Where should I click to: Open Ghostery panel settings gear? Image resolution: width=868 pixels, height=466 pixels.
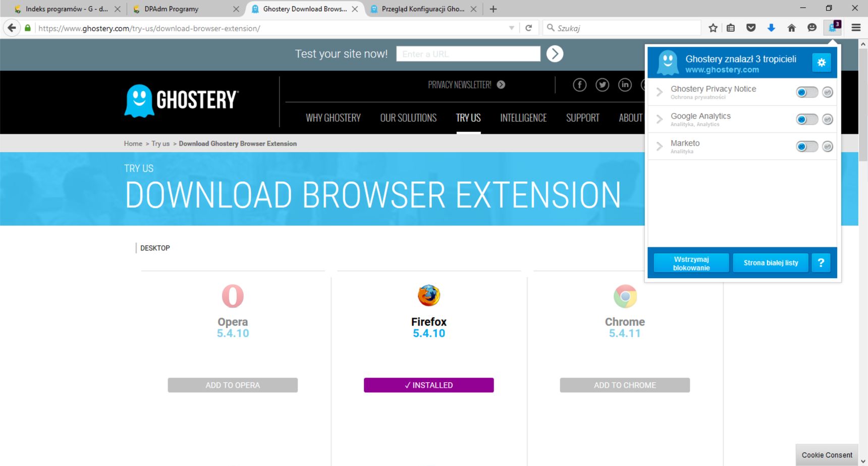tap(821, 63)
